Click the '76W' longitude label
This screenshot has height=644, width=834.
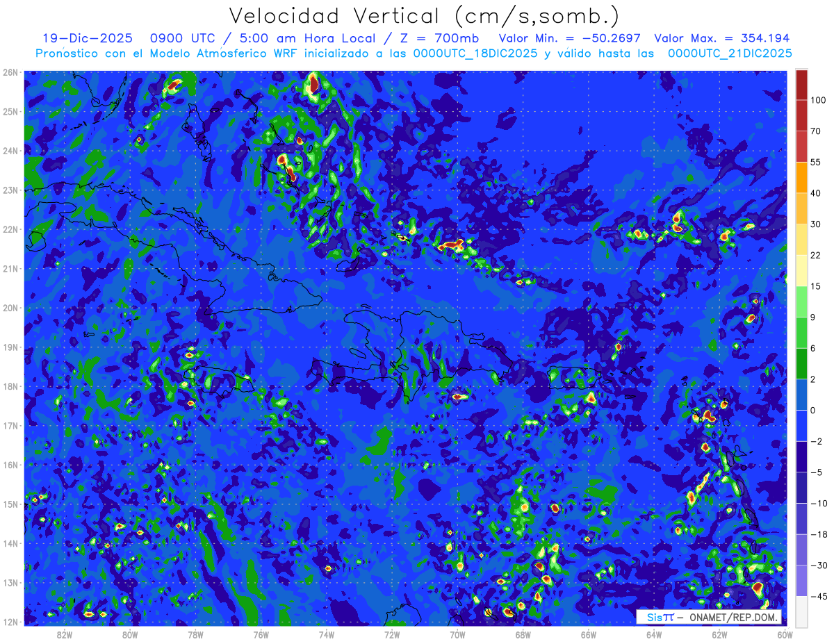(261, 634)
